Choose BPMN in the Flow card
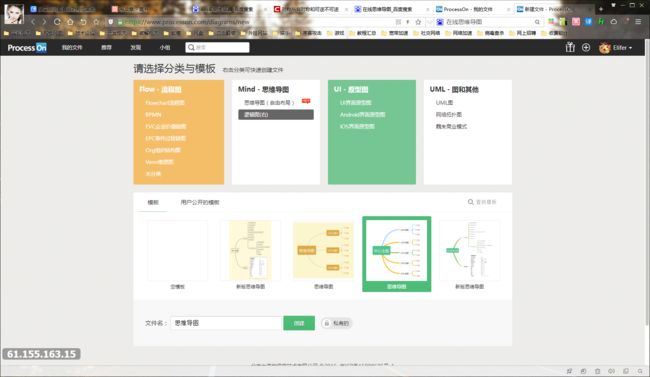The height and width of the screenshot is (377, 650). coord(153,114)
